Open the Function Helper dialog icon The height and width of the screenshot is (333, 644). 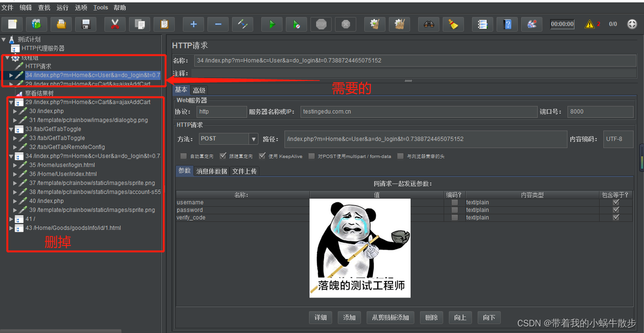482,24
